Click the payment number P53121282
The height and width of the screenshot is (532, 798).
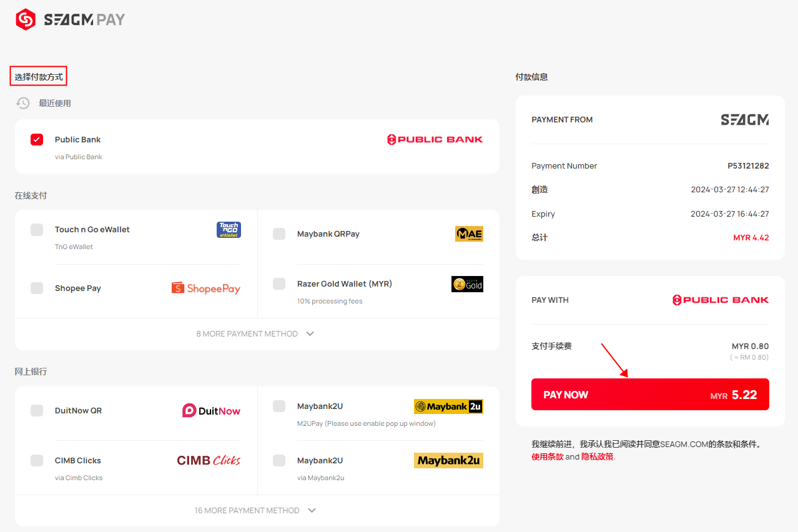pyautogui.click(x=748, y=166)
